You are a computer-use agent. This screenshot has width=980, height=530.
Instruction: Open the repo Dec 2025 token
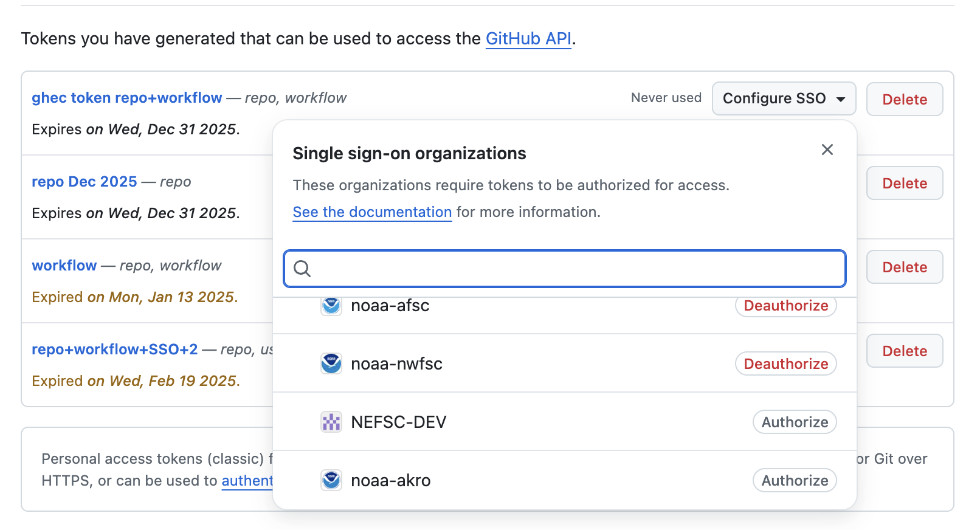pos(85,182)
